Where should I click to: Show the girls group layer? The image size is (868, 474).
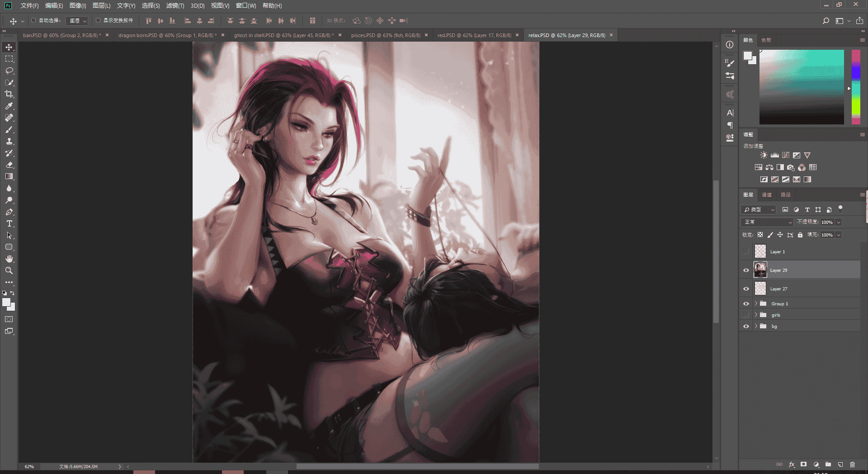pyautogui.click(x=746, y=315)
